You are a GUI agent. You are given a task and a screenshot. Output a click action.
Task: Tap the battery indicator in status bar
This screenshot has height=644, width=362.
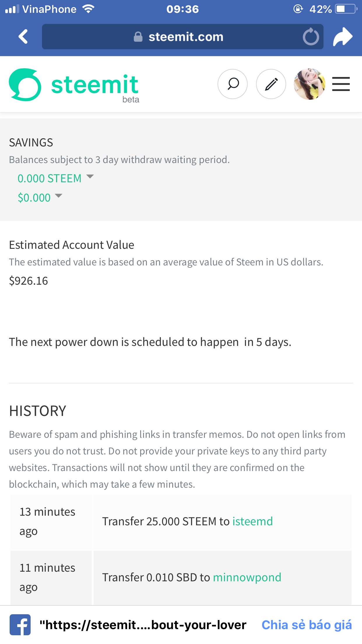pyautogui.click(x=346, y=9)
